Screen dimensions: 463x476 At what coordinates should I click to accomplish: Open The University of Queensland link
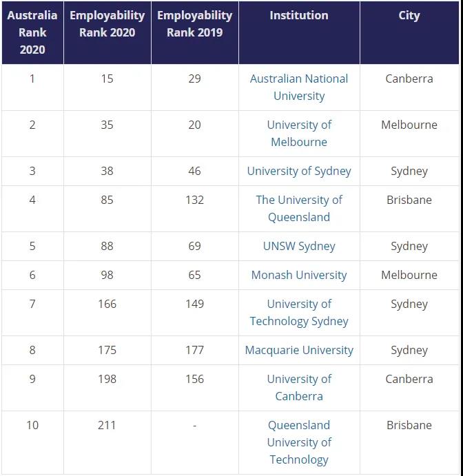(x=299, y=209)
